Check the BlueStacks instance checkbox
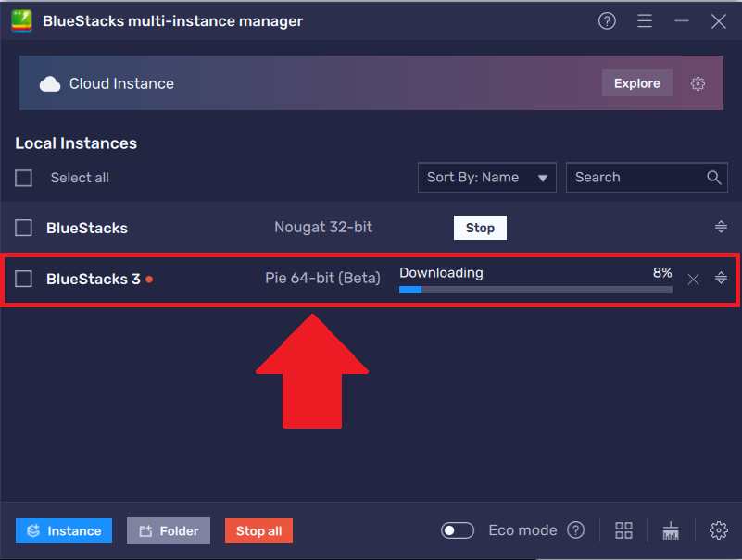Viewport: 742px width, 560px height. (23, 228)
